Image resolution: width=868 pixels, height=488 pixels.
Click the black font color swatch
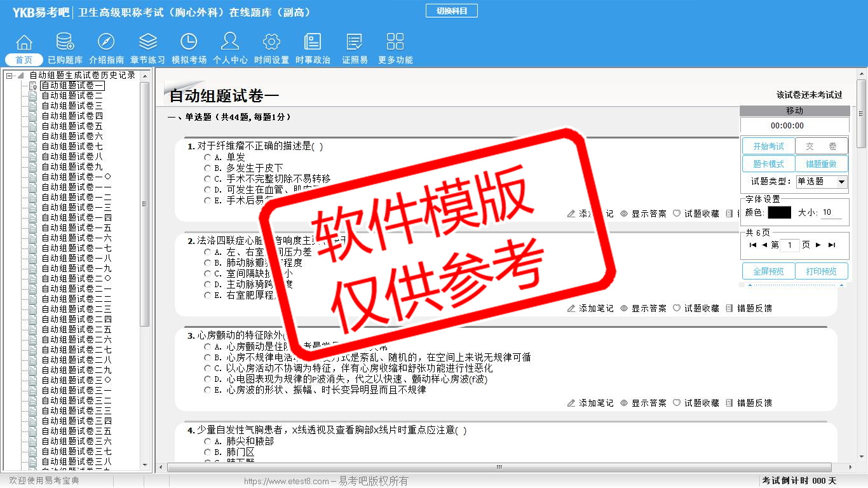pos(779,213)
